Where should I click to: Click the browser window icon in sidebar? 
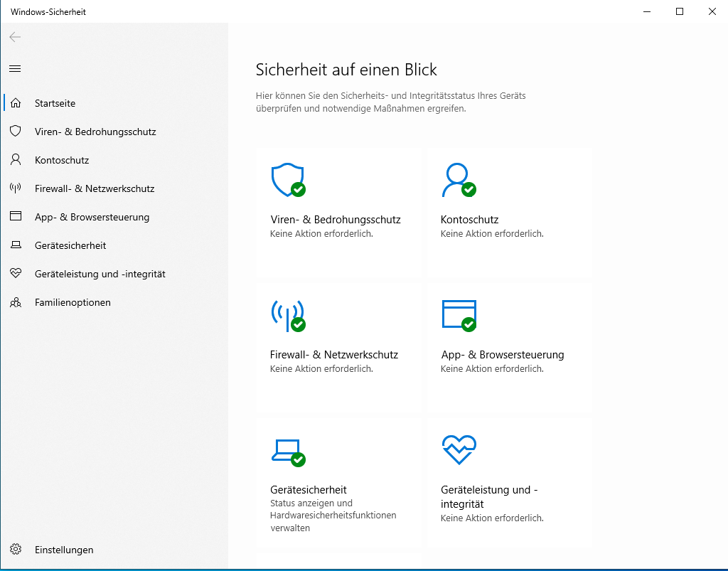click(16, 216)
